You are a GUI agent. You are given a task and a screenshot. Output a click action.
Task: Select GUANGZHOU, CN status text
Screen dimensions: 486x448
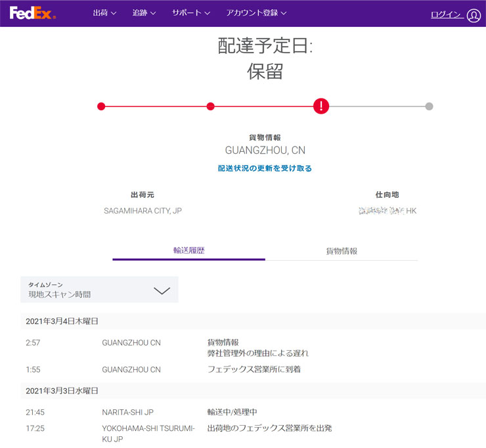tap(265, 150)
